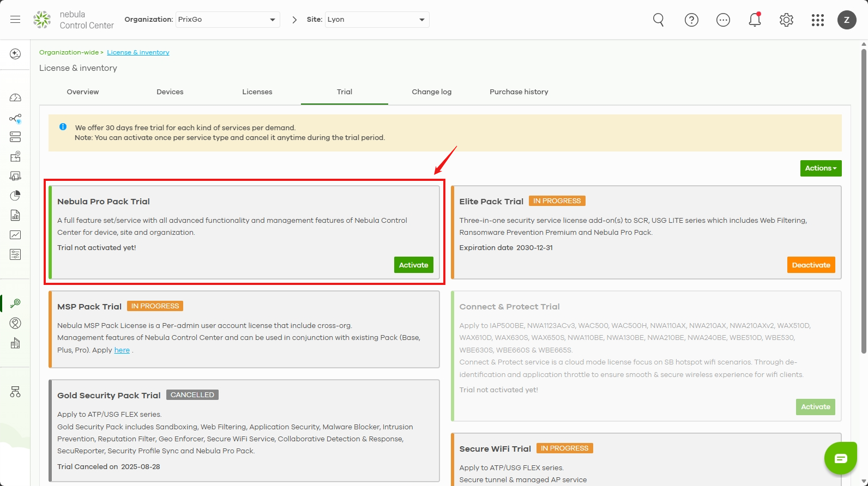The width and height of the screenshot is (868, 486).
Task: Click the blue info icon in notice
Action: (63, 127)
